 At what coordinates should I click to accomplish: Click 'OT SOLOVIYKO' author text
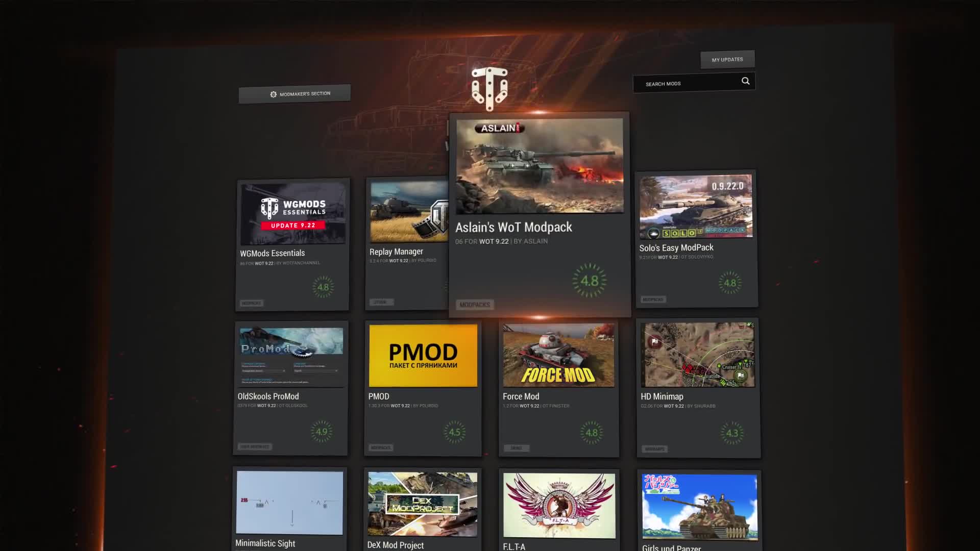click(x=697, y=257)
